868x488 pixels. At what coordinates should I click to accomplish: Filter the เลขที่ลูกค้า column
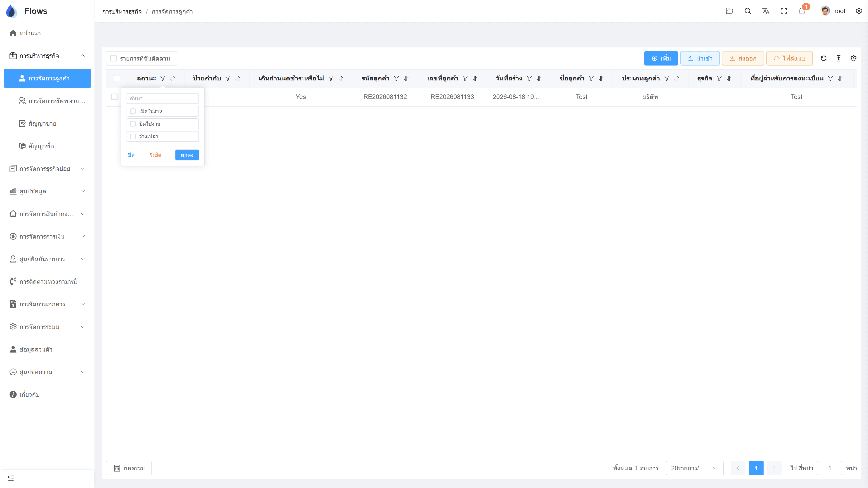point(465,78)
